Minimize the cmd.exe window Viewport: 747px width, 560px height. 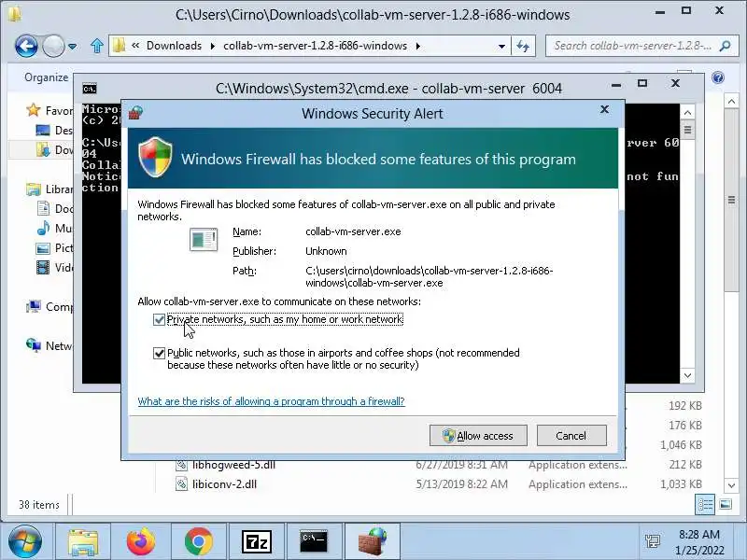coord(616,85)
